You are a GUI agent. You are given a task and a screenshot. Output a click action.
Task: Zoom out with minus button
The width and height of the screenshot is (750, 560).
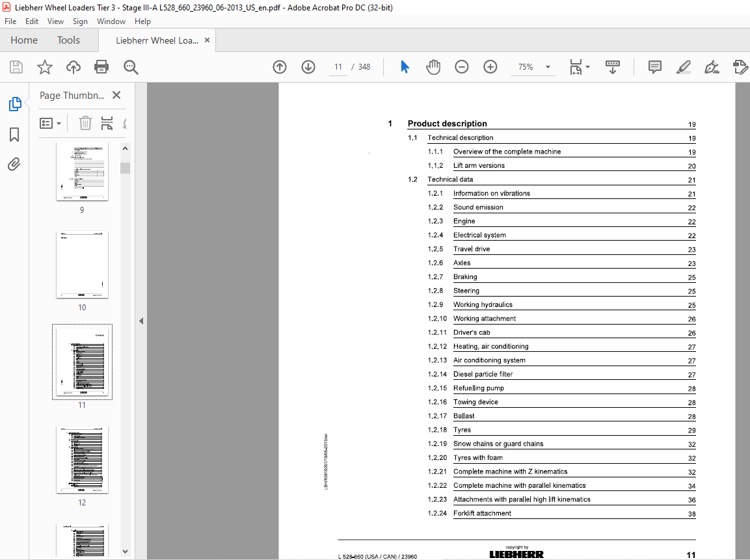462,67
